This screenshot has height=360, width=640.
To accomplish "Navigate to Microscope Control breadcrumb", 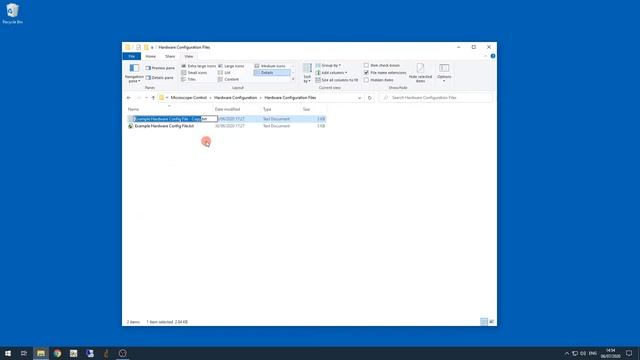I will point(189,98).
